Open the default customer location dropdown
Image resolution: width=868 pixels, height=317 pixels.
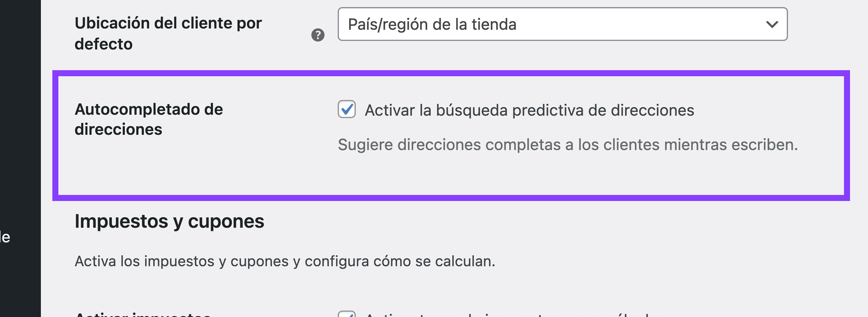point(562,24)
